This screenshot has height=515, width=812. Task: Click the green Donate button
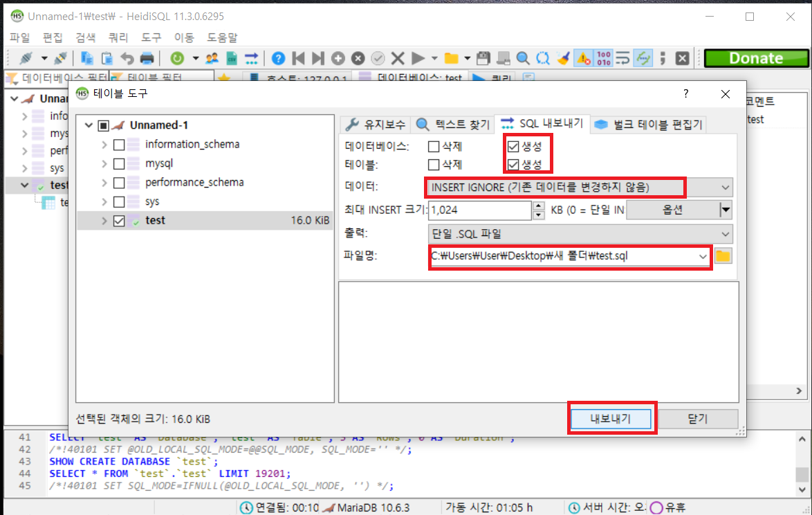[756, 58]
